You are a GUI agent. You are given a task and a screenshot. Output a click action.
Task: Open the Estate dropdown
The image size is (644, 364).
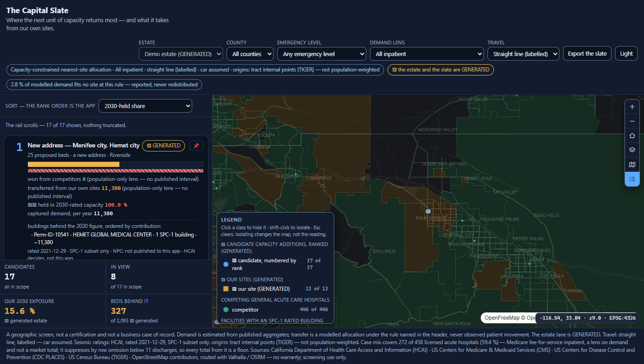(x=180, y=54)
